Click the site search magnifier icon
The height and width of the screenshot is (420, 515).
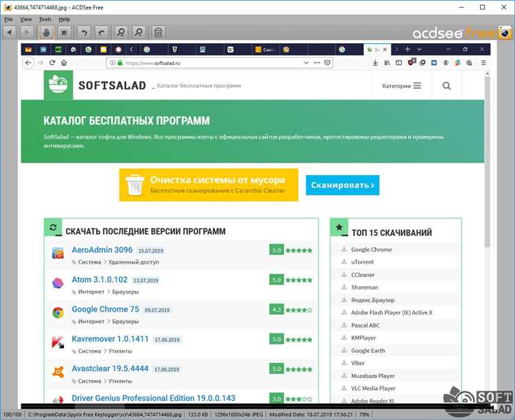[x=446, y=86]
